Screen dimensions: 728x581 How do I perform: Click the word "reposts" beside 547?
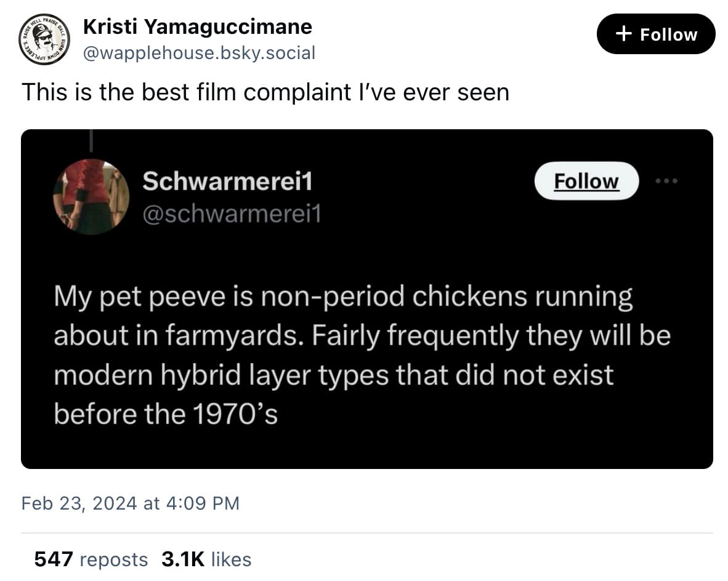click(114, 559)
